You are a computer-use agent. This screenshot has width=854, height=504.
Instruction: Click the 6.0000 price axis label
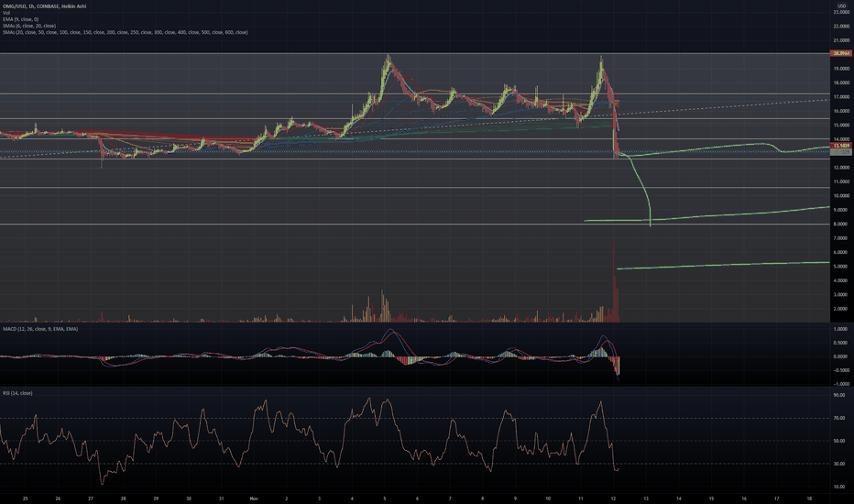click(x=841, y=252)
